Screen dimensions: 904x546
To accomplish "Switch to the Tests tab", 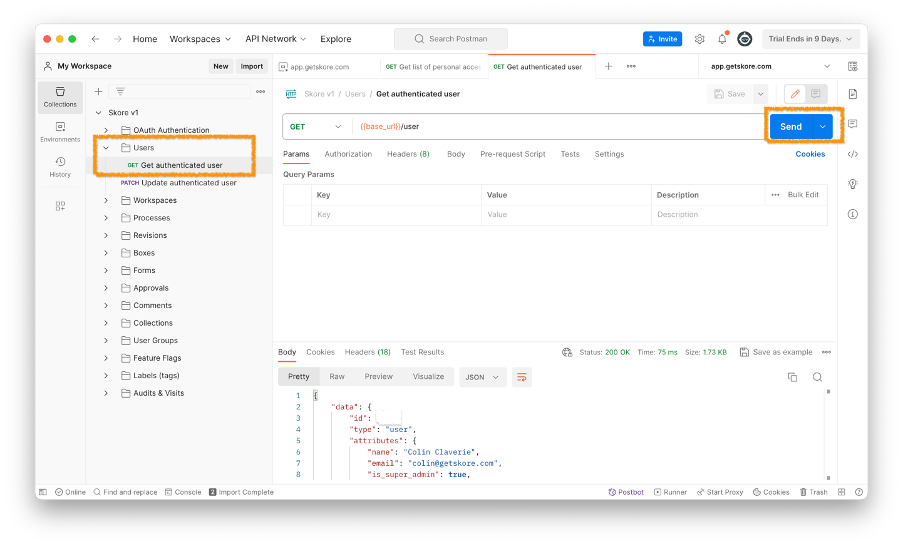I will pyautogui.click(x=570, y=154).
